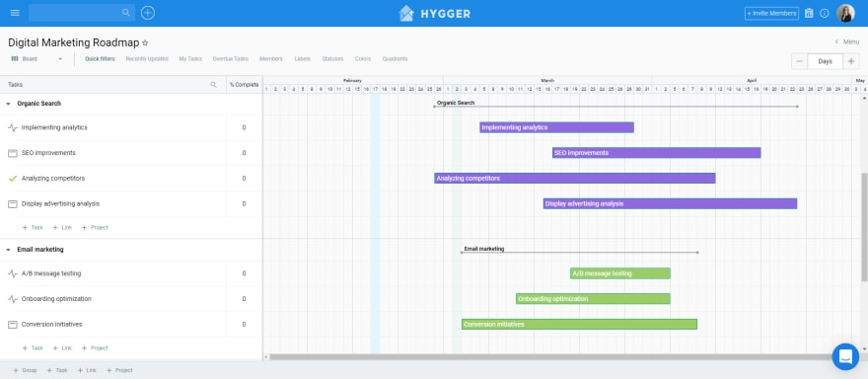Open the Quadrants filter
This screenshot has width=868, height=379.
[x=395, y=59]
